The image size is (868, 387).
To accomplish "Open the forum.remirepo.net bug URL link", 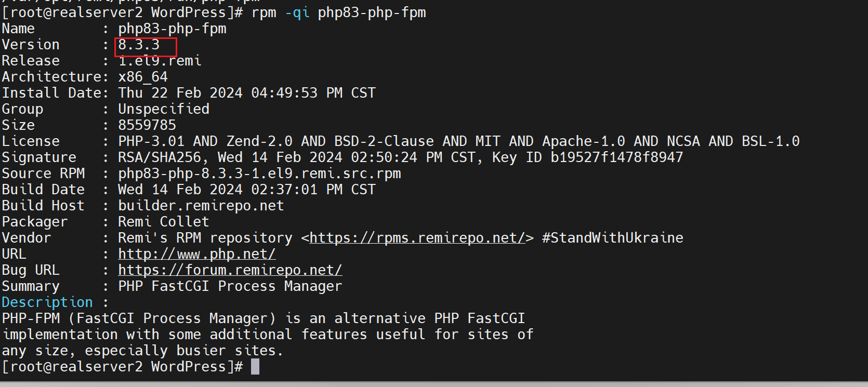I will point(230,270).
